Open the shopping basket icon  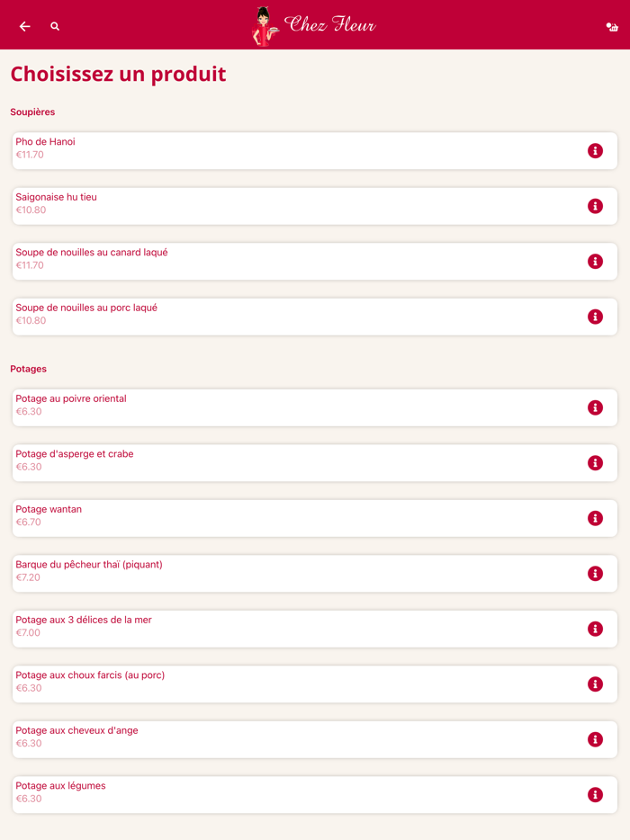coord(612,27)
